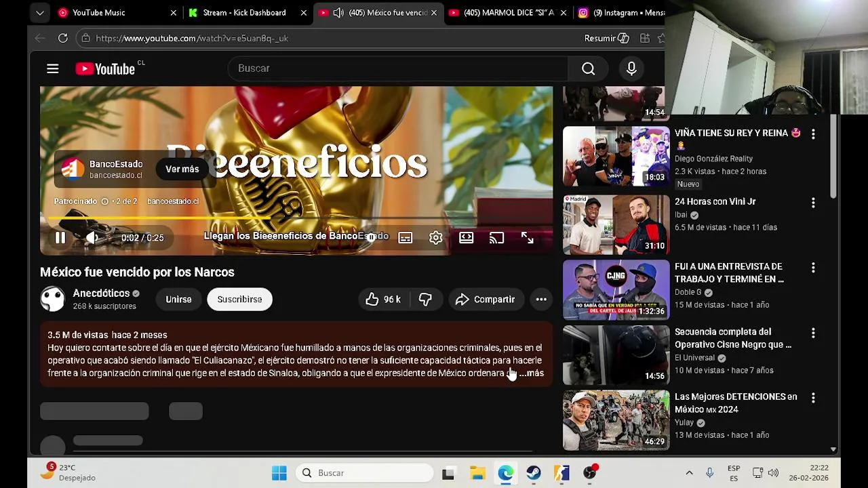The height and width of the screenshot is (488, 868).
Task: Dislike the video
Action: coord(425,300)
